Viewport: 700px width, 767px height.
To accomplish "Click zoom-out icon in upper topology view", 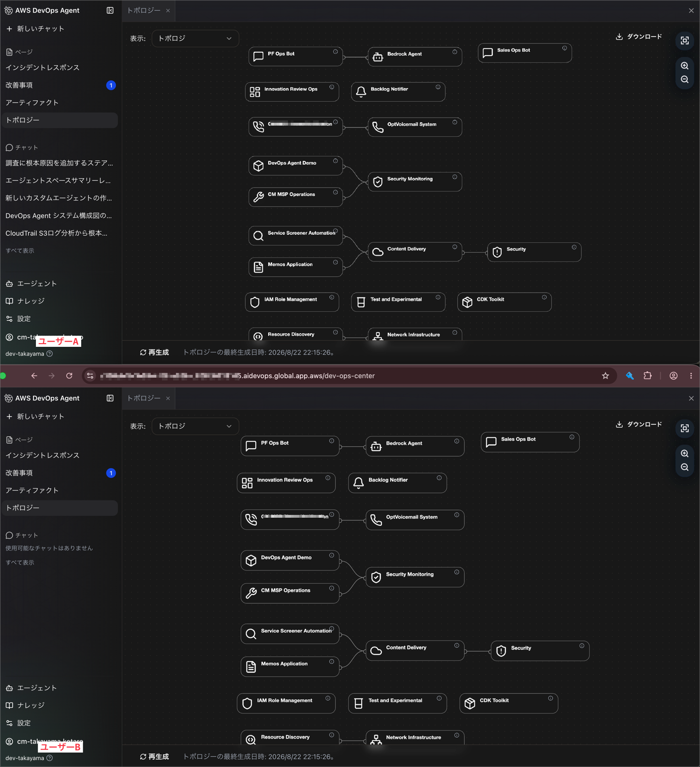I will (685, 79).
